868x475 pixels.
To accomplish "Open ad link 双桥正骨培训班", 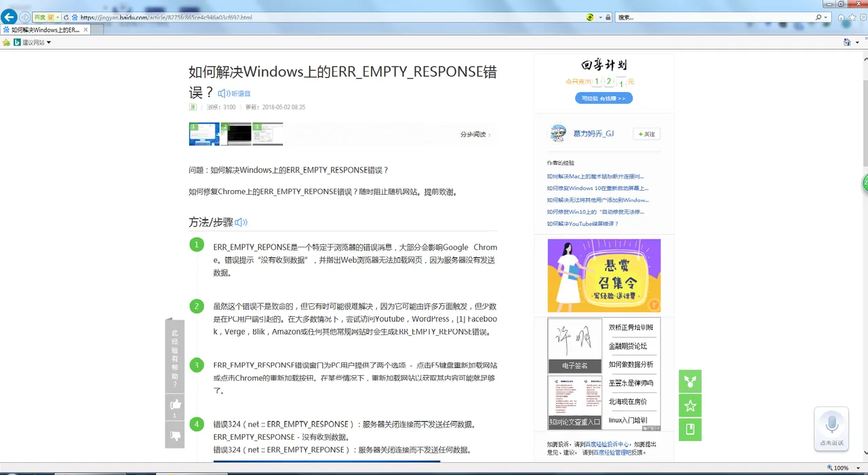I will 631,327.
